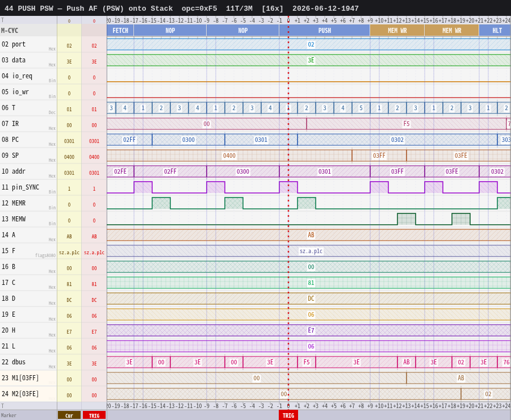Select the '07 IR' signal row
The image size is (511, 420).
coord(256,124)
